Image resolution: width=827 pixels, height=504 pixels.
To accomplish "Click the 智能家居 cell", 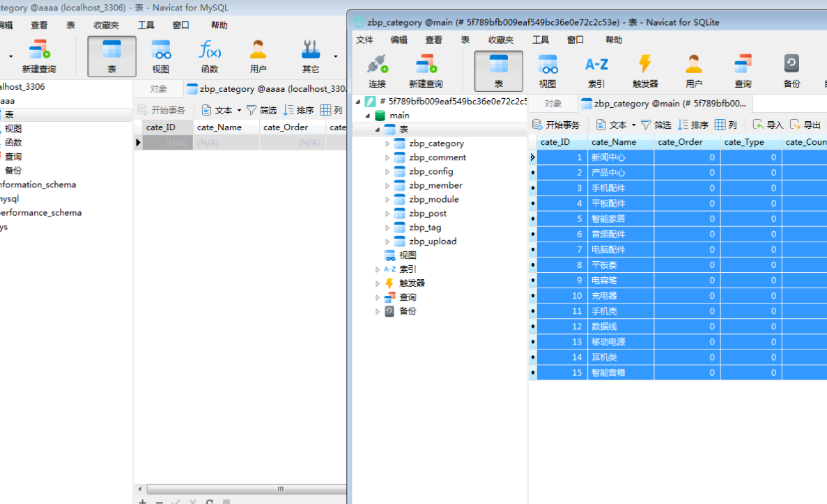I will [x=621, y=219].
